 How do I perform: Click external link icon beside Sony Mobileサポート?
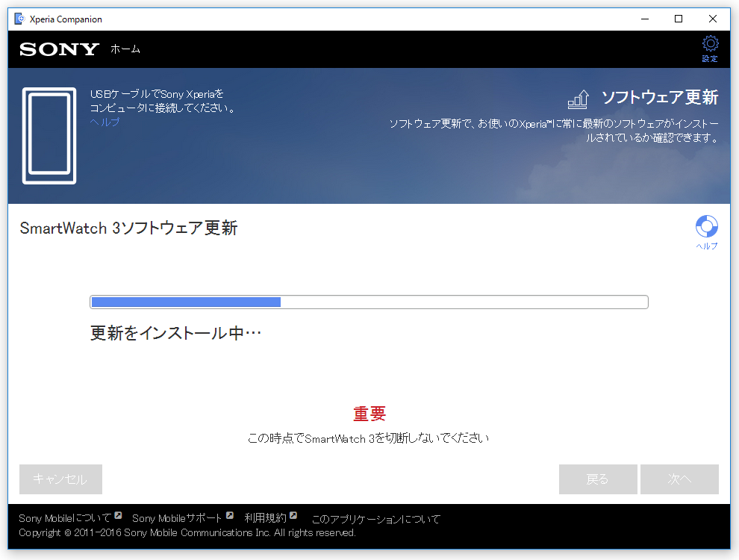click(x=229, y=515)
